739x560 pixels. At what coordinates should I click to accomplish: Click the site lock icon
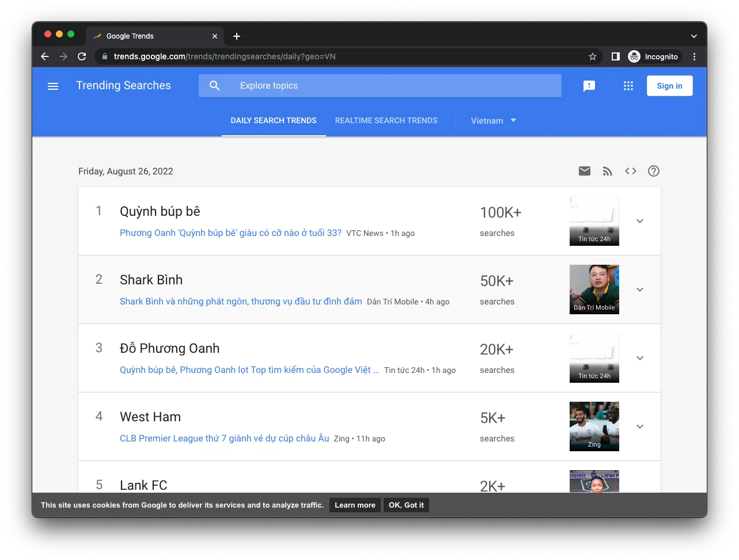(104, 56)
